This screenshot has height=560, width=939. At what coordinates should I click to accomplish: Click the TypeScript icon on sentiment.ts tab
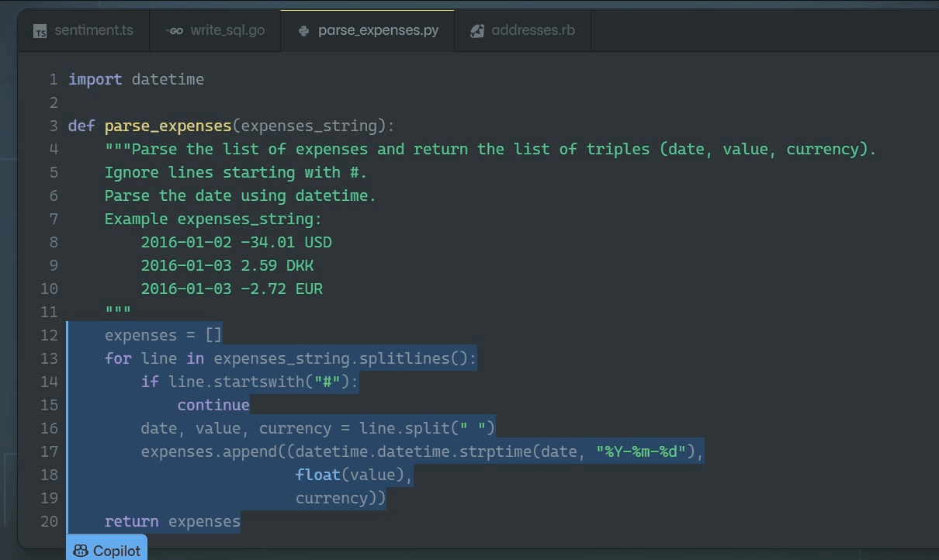(x=40, y=31)
